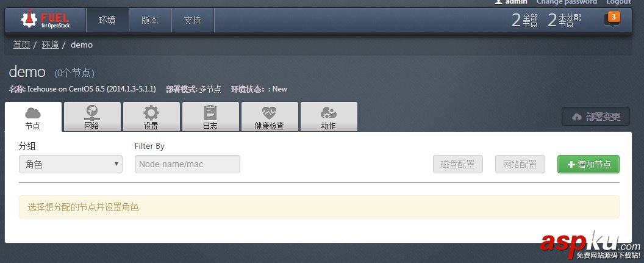Open the 支持 menu in navbar
Screen dimensions: 644x263
tap(193, 20)
